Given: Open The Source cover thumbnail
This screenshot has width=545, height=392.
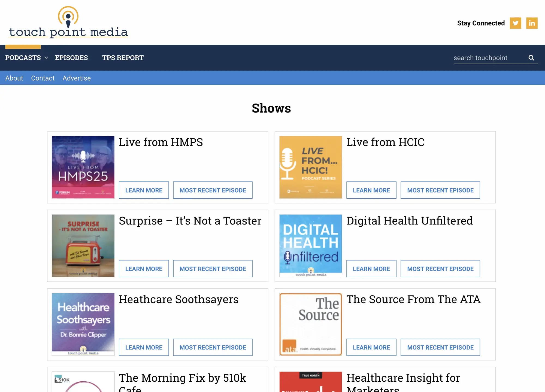Looking at the screenshot, I should 311,324.
